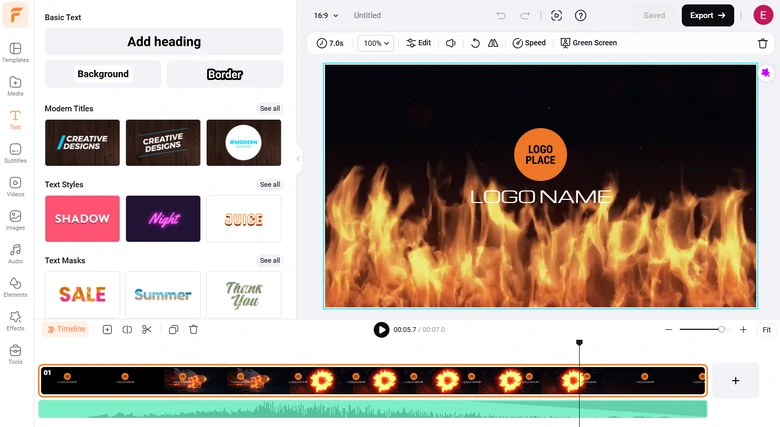
Task: Choose the JUICE text style
Action: [x=244, y=218]
